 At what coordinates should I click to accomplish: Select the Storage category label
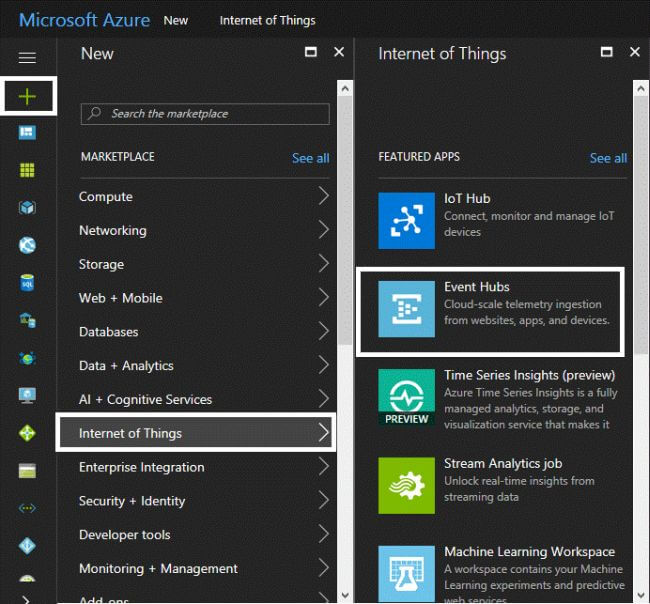pyautogui.click(x=102, y=264)
